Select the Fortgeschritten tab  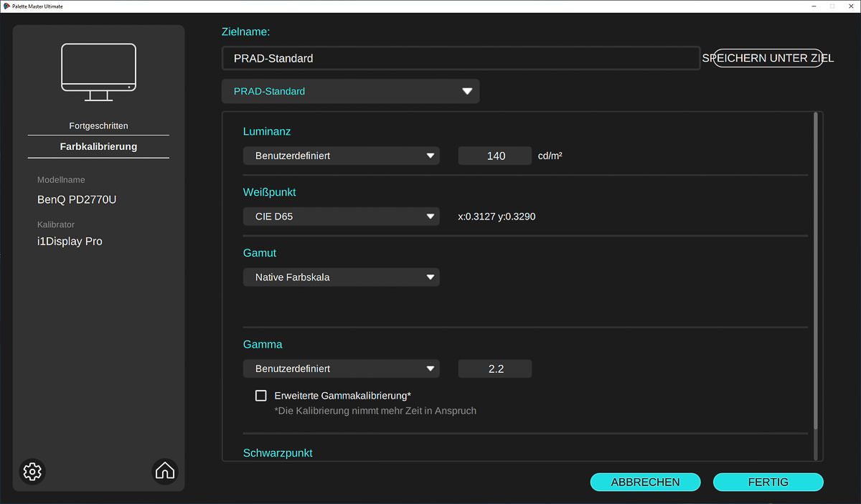98,125
